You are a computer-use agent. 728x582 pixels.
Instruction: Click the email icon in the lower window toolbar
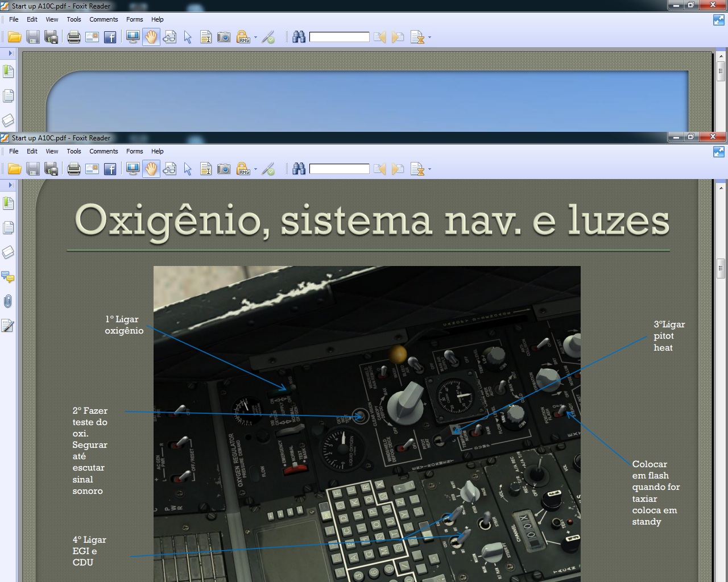(92, 169)
